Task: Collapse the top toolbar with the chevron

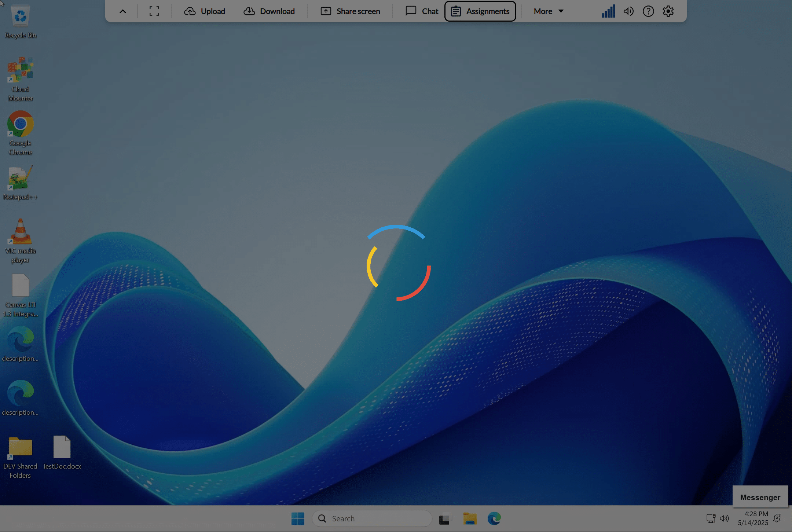Action: tap(122, 11)
